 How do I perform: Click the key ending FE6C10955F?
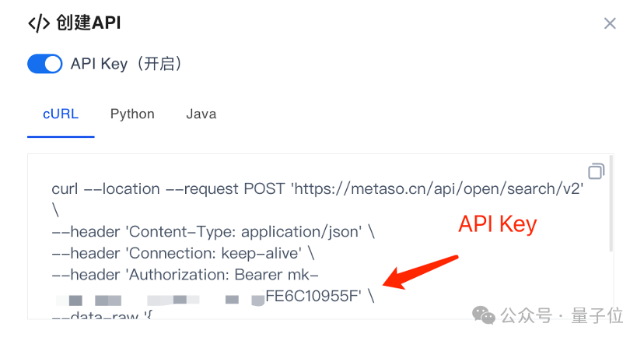313,296
